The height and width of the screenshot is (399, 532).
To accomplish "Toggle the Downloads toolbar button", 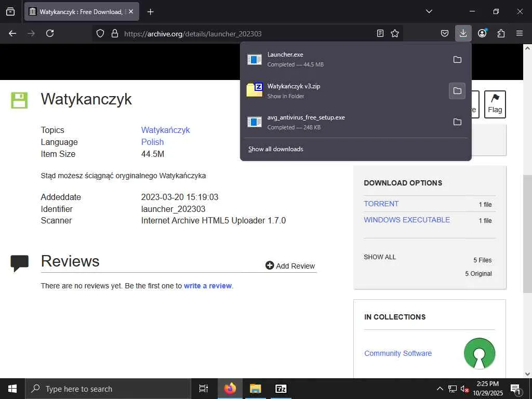I will pos(463,33).
